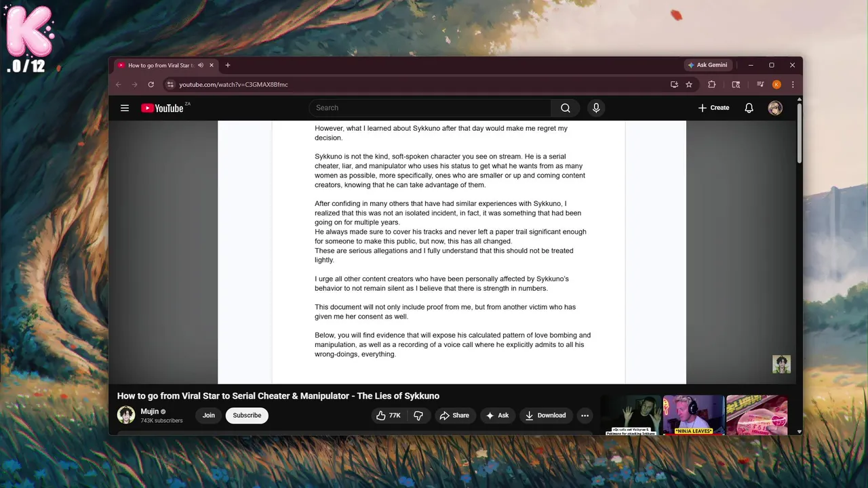Open more video actions ellipsis
The width and height of the screenshot is (868, 488).
click(x=585, y=415)
